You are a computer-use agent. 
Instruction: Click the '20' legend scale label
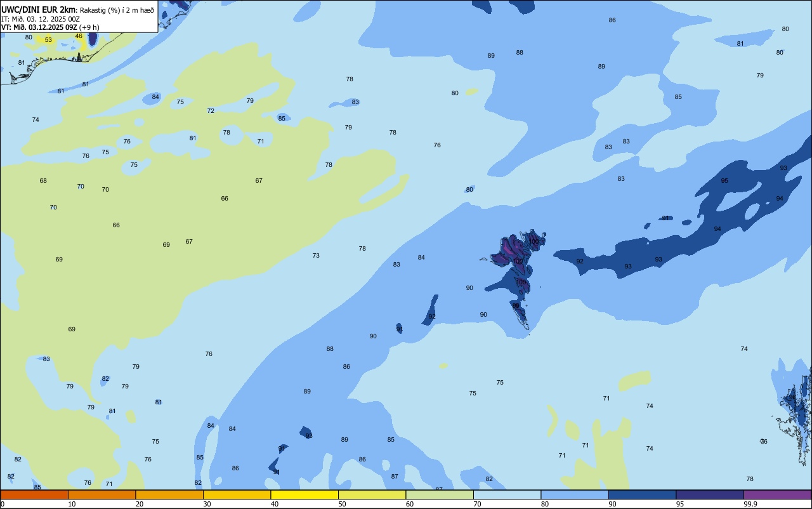click(x=139, y=504)
